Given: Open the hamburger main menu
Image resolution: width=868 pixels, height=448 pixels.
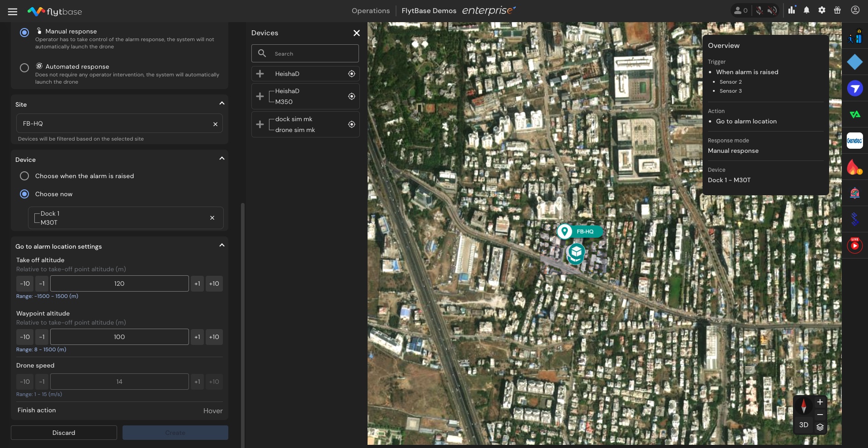Looking at the screenshot, I should tap(13, 11).
